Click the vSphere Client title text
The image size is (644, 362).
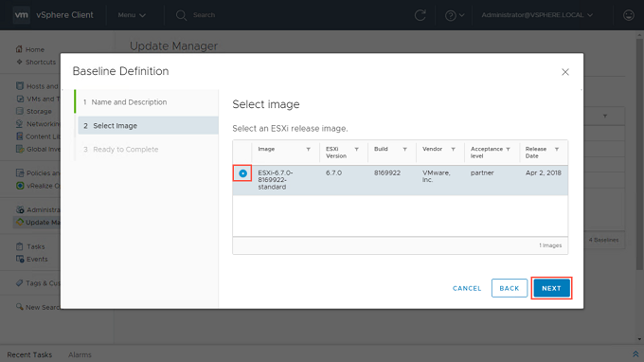tap(64, 15)
